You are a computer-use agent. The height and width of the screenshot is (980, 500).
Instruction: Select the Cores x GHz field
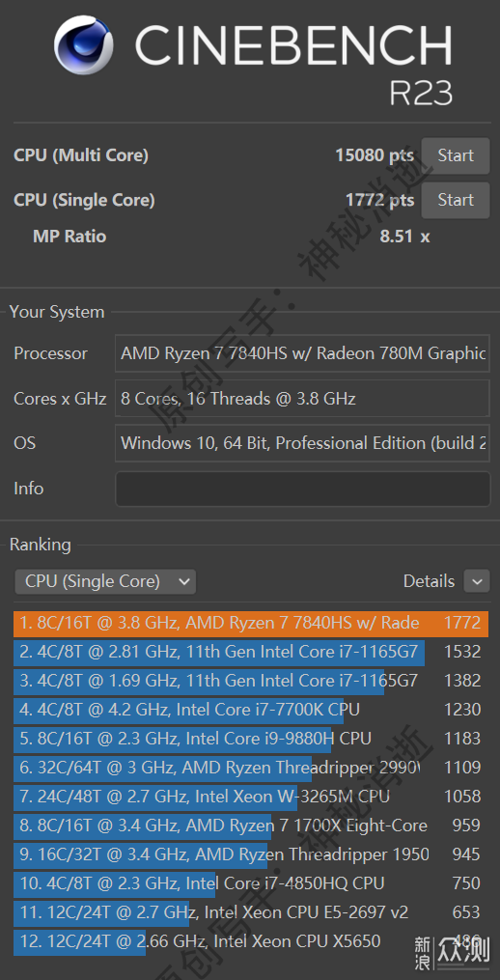click(x=302, y=399)
